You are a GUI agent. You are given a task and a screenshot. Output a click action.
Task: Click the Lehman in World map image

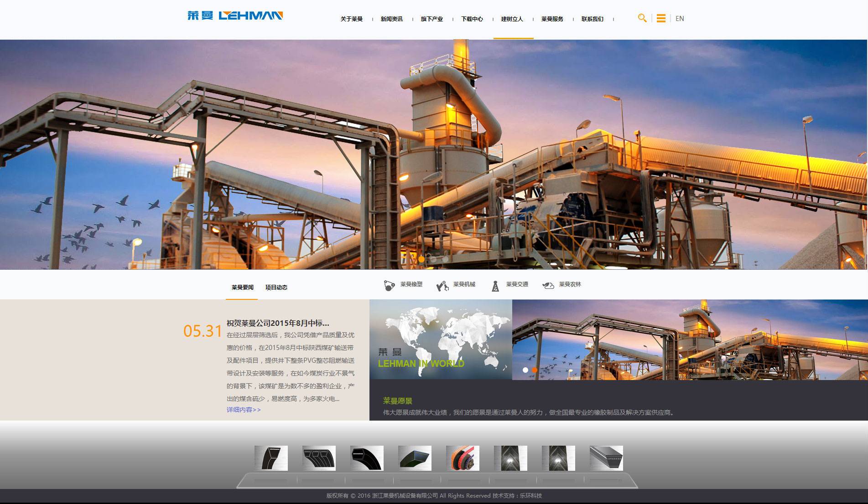[441, 339]
